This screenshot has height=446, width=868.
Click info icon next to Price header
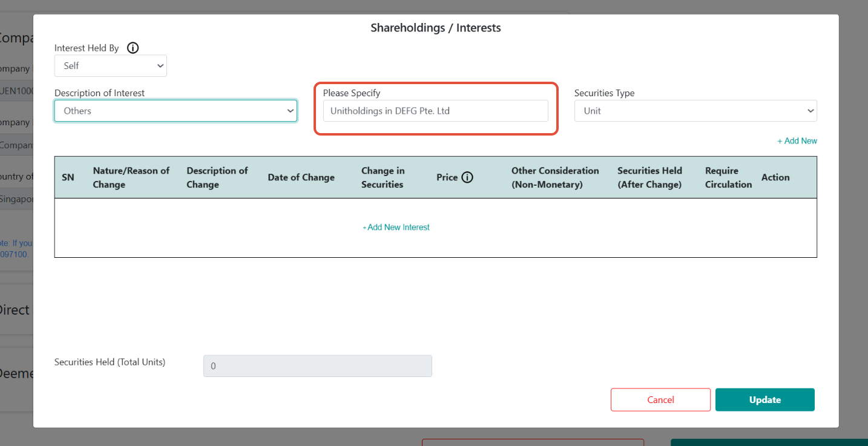(467, 177)
